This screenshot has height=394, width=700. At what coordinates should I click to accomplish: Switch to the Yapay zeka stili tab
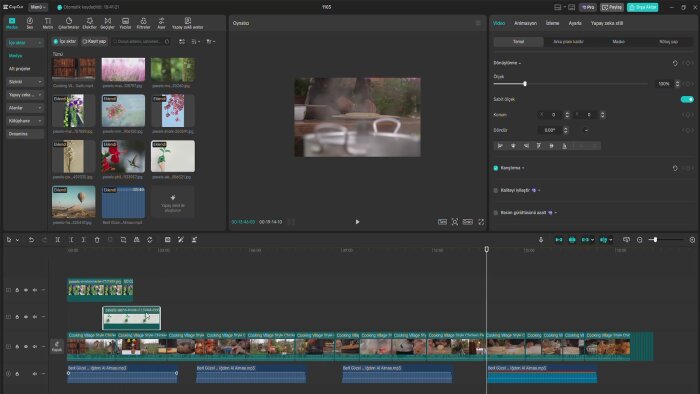(607, 23)
